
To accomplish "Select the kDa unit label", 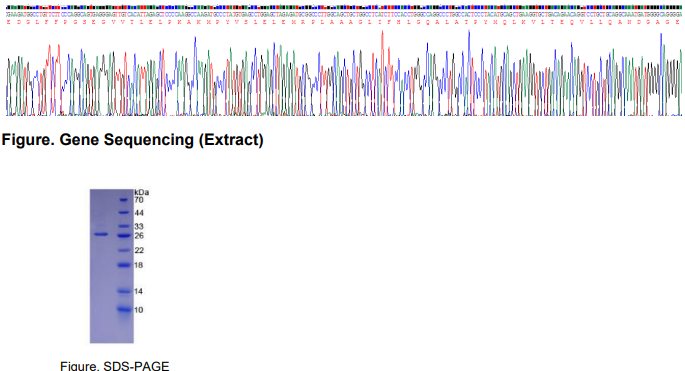I will pos(142,192).
